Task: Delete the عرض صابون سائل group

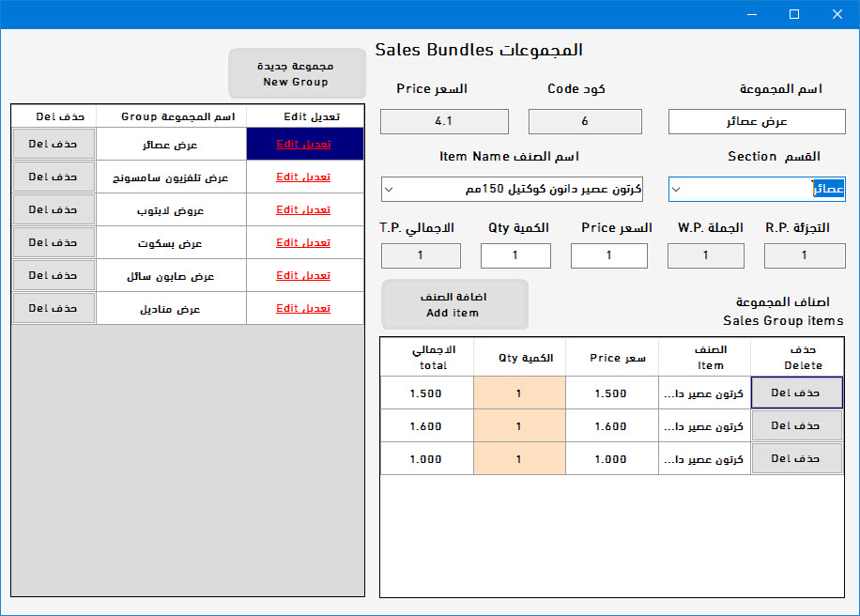Action: point(54,275)
